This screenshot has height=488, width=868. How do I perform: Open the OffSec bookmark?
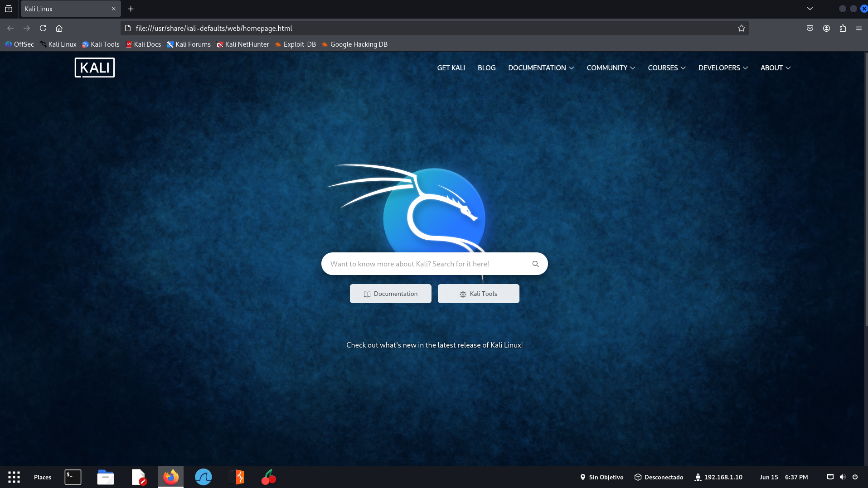[19, 44]
